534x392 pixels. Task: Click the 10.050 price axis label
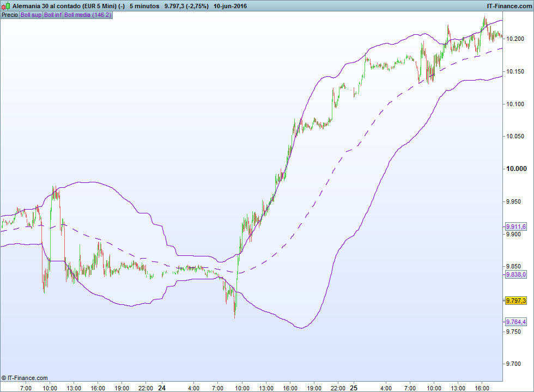point(515,137)
